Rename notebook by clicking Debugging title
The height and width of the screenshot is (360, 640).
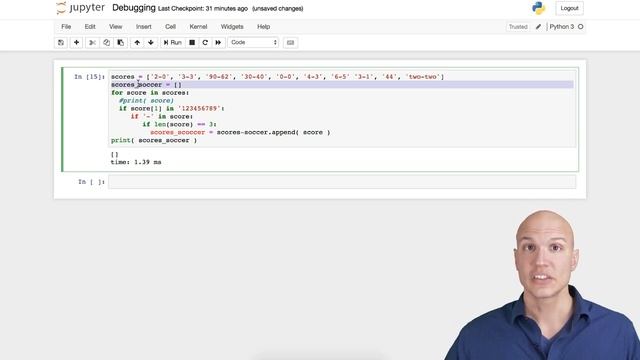pos(134,8)
